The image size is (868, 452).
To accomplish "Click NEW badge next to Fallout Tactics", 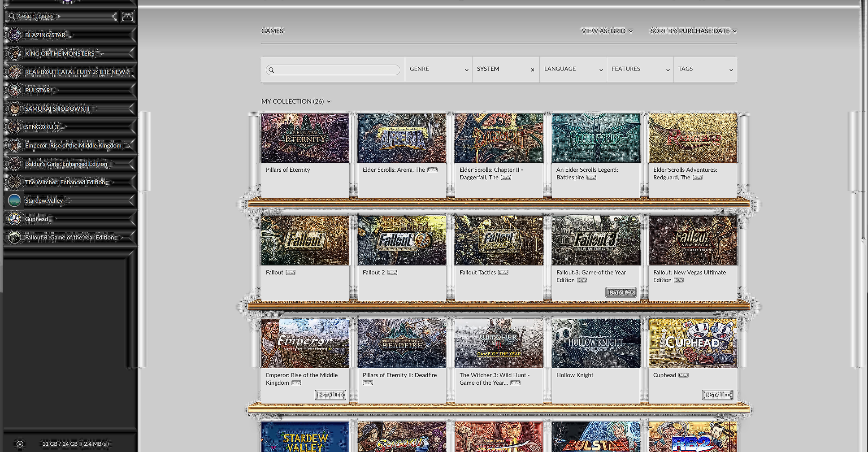I will [x=503, y=273].
